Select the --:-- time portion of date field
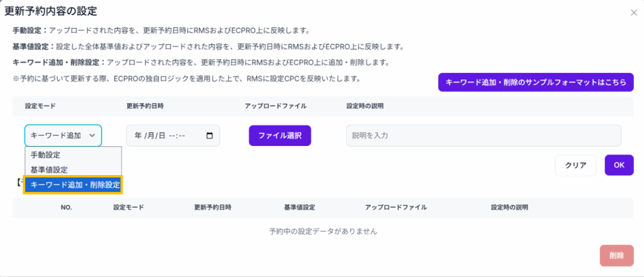The height and width of the screenshot is (277, 644). (x=177, y=135)
